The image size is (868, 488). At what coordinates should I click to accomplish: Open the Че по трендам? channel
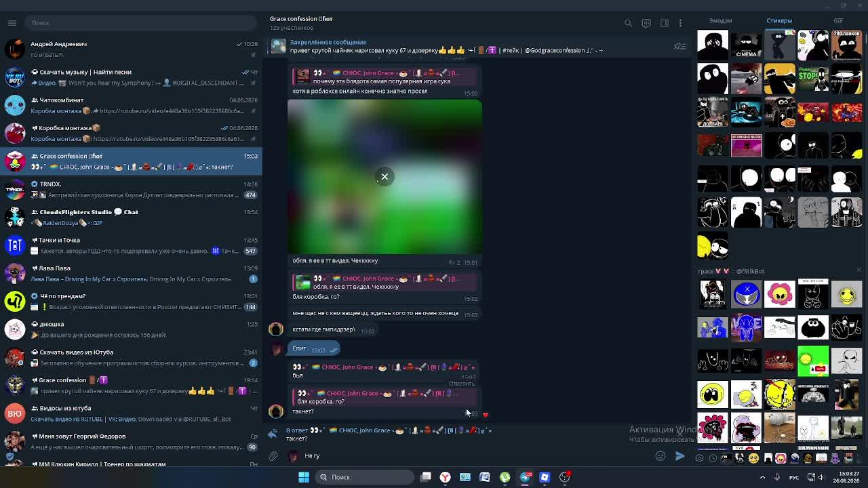(131, 301)
